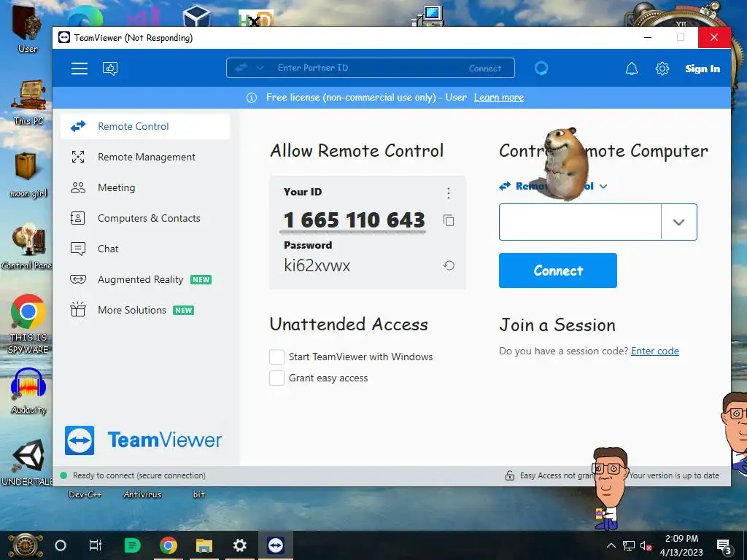Open Computers & Contacts

click(x=145, y=218)
